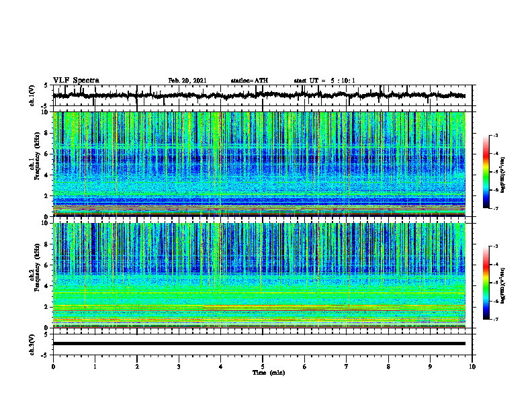Screen dimensions: 532x411
Task: Click the time axis tick label "4"
Action: point(221,367)
